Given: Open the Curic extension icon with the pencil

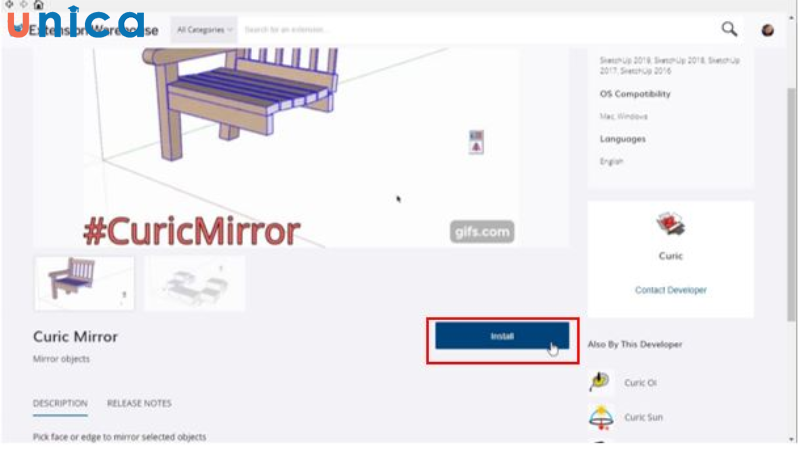Looking at the screenshot, I should [x=600, y=382].
